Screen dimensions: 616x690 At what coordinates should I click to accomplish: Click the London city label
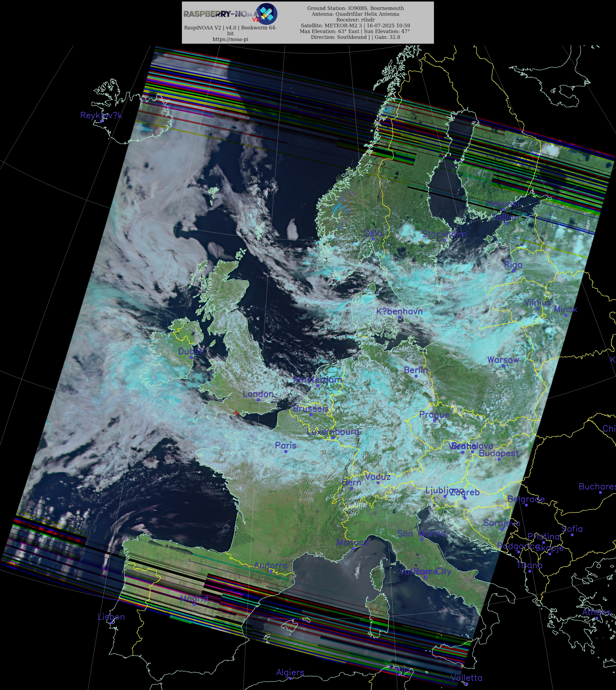pos(258,394)
